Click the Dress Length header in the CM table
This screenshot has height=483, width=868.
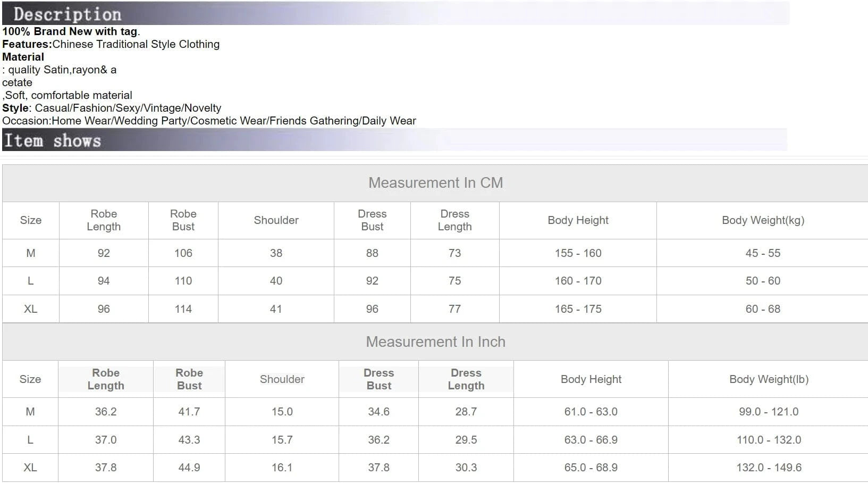pos(454,220)
